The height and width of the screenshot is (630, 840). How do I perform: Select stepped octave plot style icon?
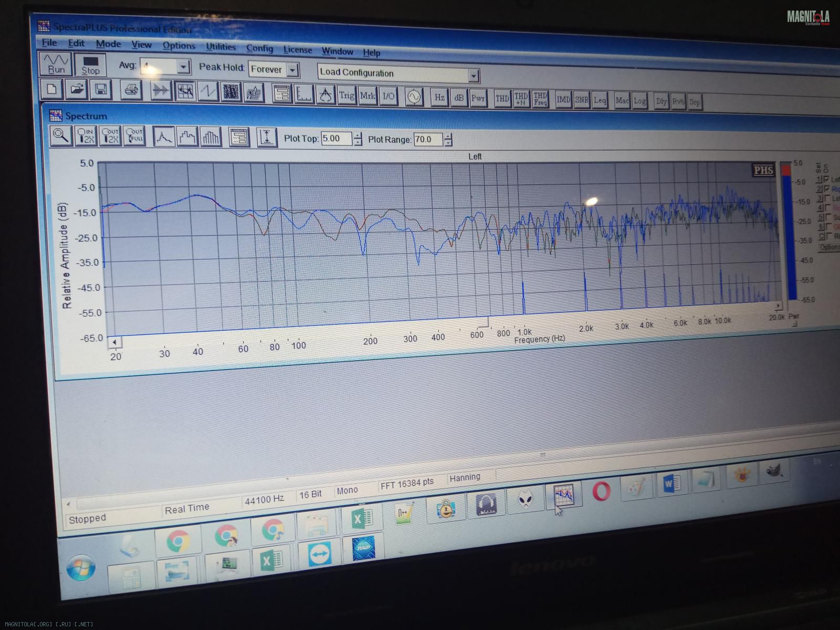(x=187, y=138)
